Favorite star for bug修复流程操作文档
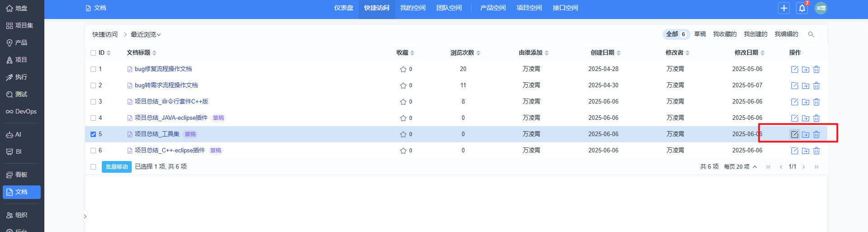Viewport: 868px width, 232px height. (403, 69)
